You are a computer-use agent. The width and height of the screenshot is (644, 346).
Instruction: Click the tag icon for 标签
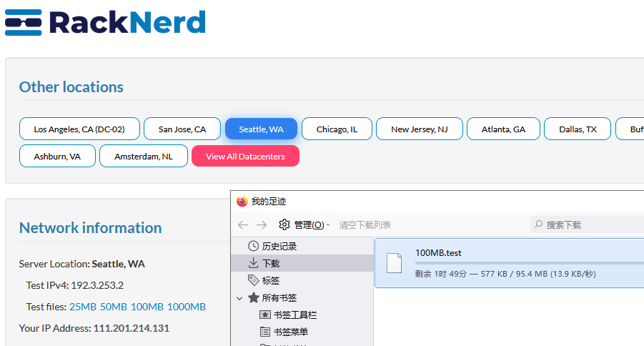(x=254, y=280)
